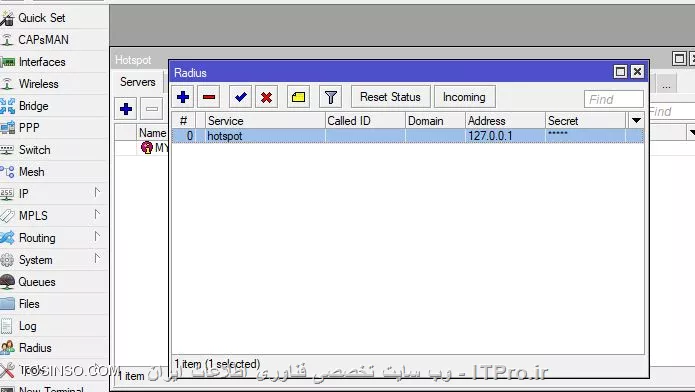695x392 pixels.
Task: Enable the Radius entry with blue checkmark
Action: [x=241, y=97]
